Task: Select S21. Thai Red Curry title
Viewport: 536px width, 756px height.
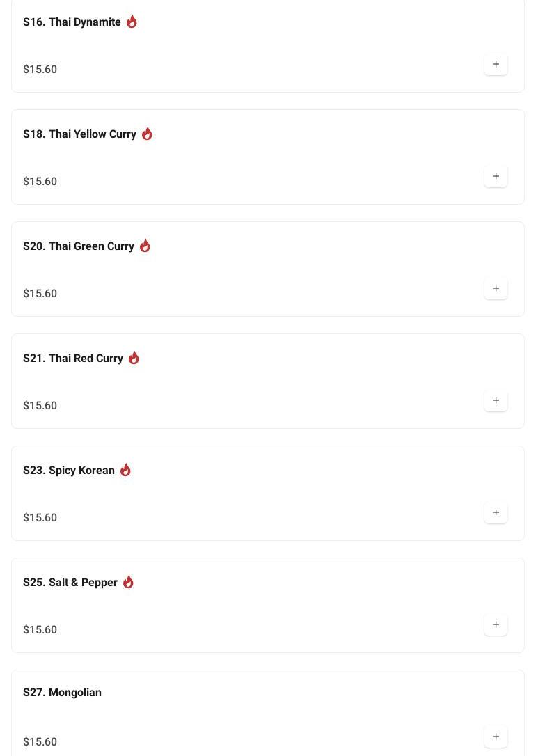Action: [73, 359]
